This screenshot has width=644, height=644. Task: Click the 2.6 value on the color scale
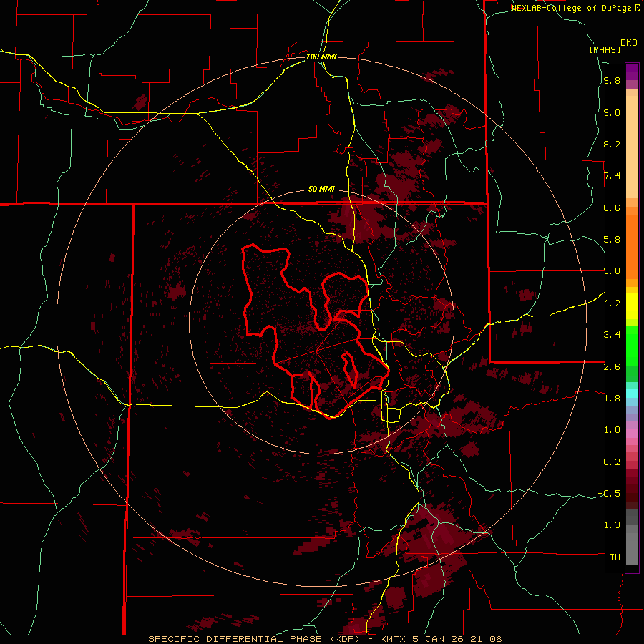tap(612, 366)
